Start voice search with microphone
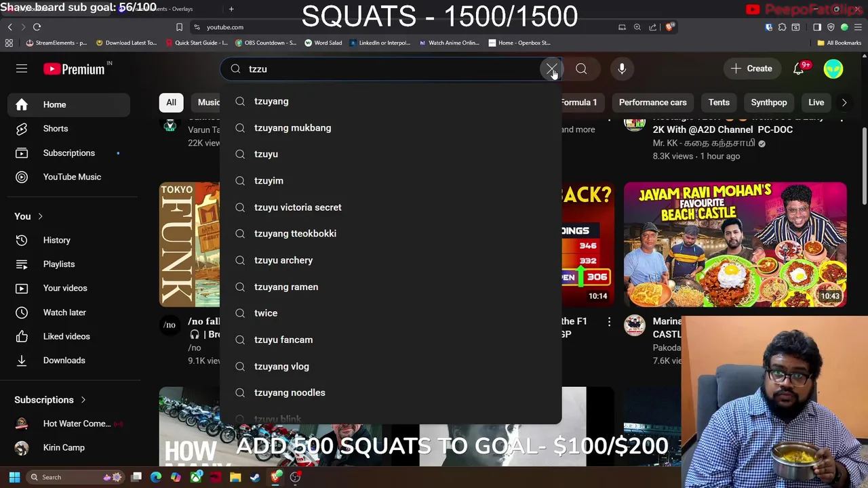 click(622, 68)
